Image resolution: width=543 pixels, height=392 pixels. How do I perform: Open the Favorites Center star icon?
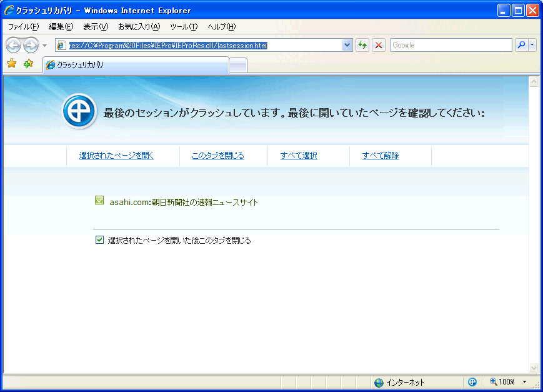[12, 63]
